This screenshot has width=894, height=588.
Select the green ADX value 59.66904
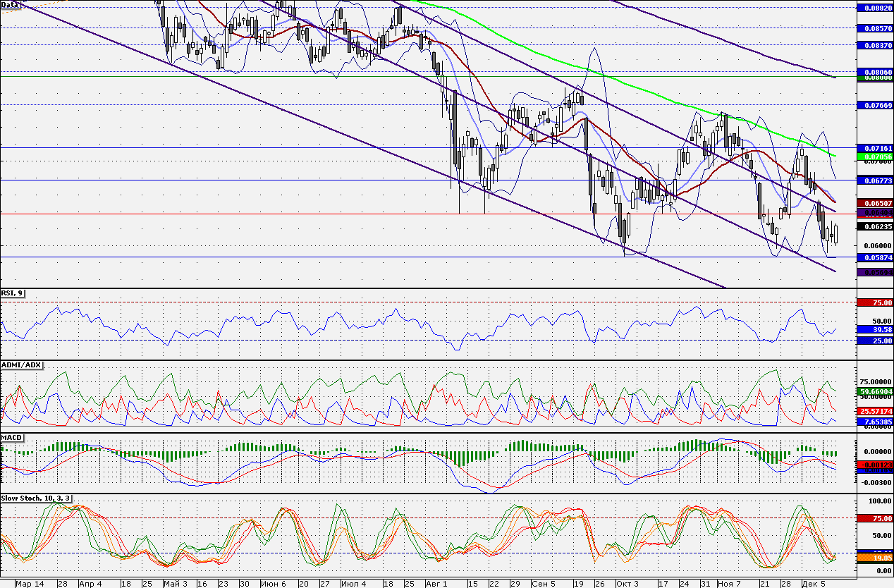[874, 391]
